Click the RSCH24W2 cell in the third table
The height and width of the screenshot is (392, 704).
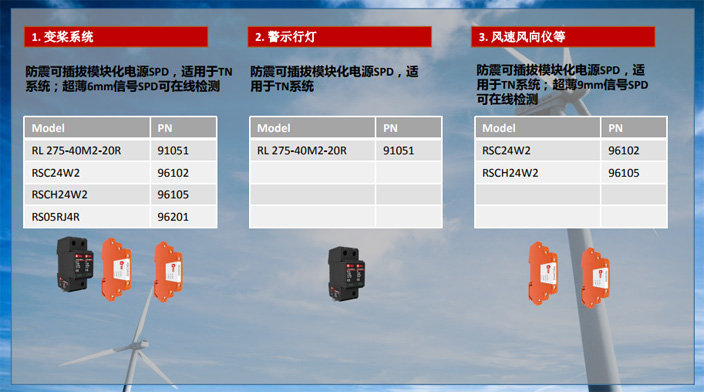pyautogui.click(x=538, y=173)
